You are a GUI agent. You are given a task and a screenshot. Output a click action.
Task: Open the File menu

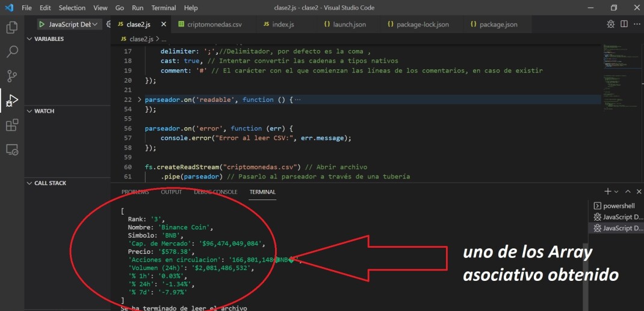coord(26,8)
